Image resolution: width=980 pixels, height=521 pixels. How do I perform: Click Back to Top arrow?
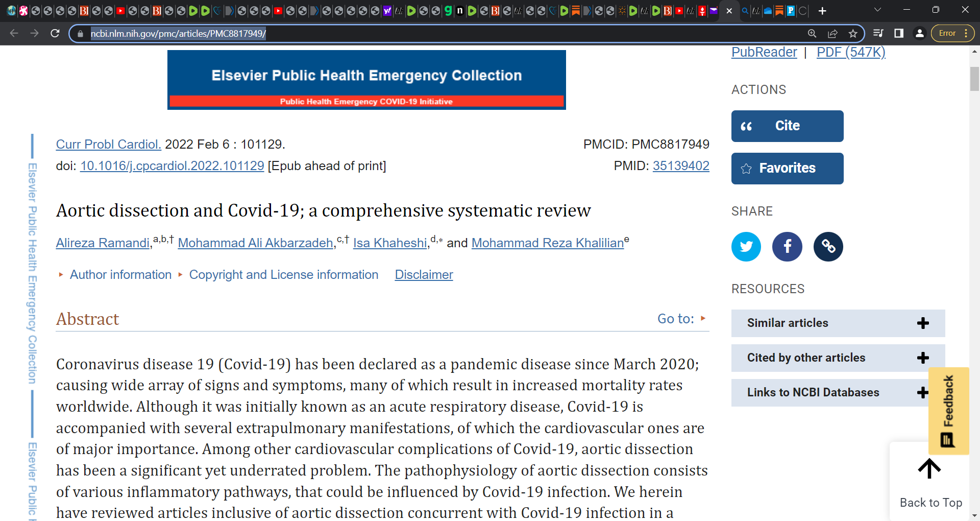click(929, 468)
